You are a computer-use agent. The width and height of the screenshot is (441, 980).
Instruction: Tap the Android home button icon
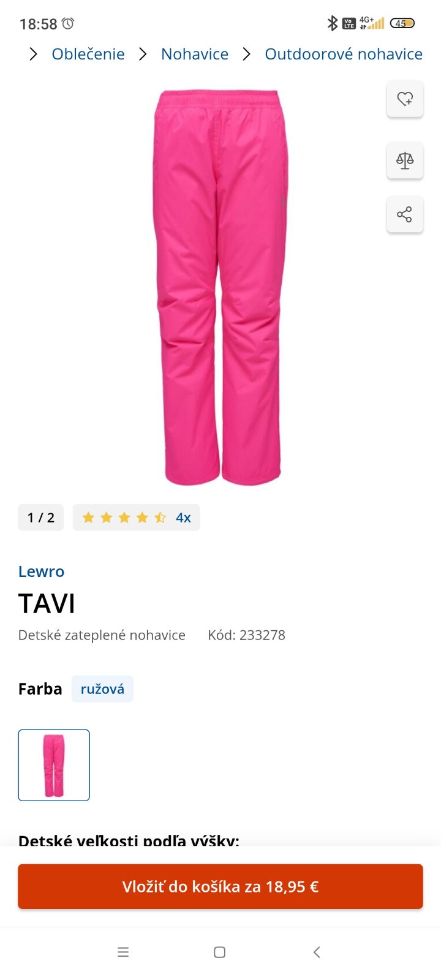tap(220, 952)
